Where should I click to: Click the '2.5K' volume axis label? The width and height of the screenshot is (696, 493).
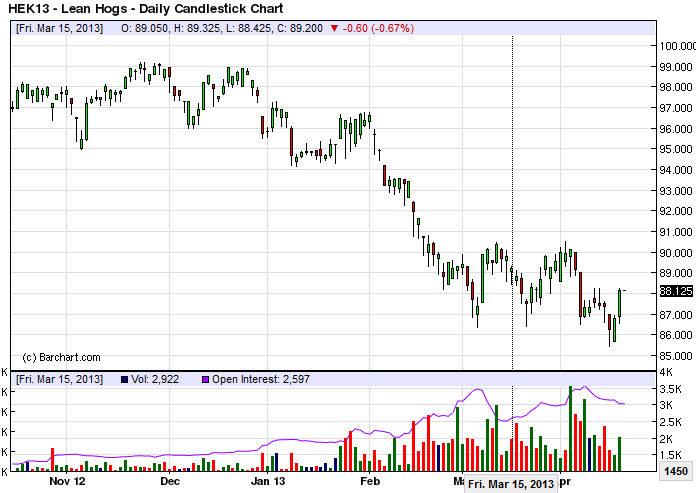coord(671,422)
